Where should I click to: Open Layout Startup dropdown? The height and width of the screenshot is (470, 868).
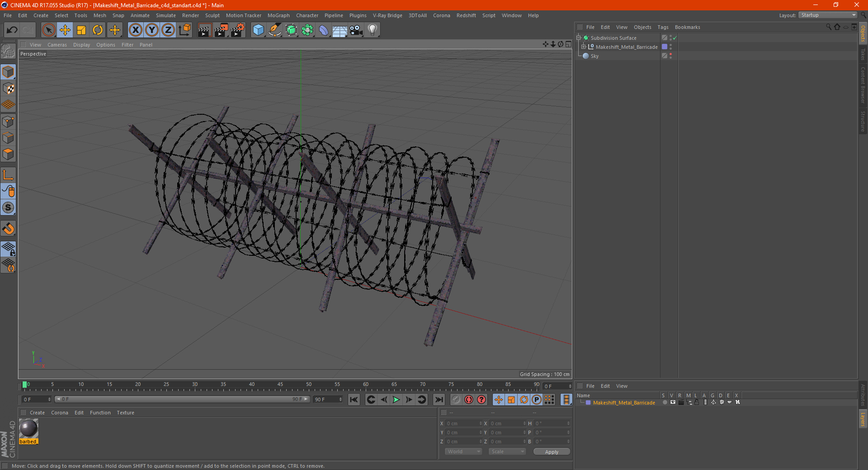coord(828,15)
